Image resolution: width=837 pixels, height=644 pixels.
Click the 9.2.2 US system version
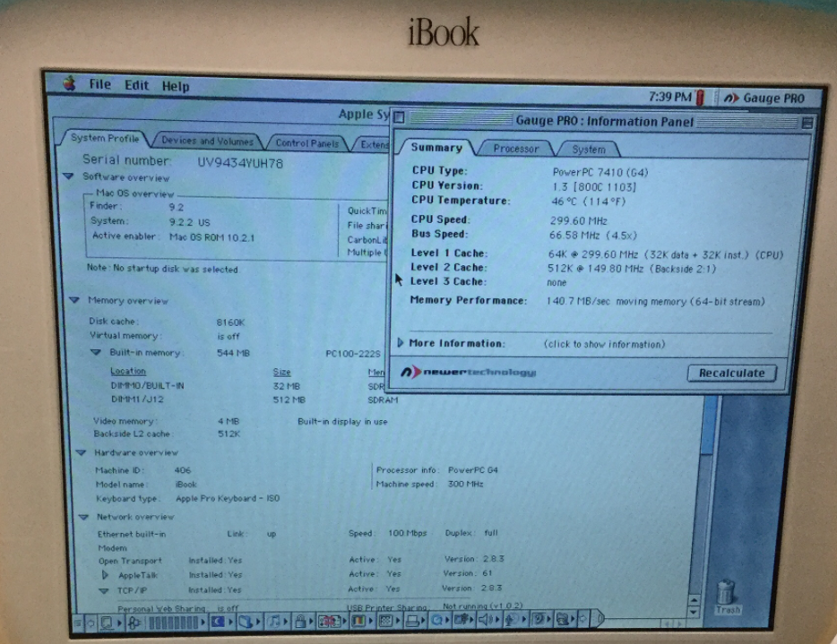click(189, 222)
